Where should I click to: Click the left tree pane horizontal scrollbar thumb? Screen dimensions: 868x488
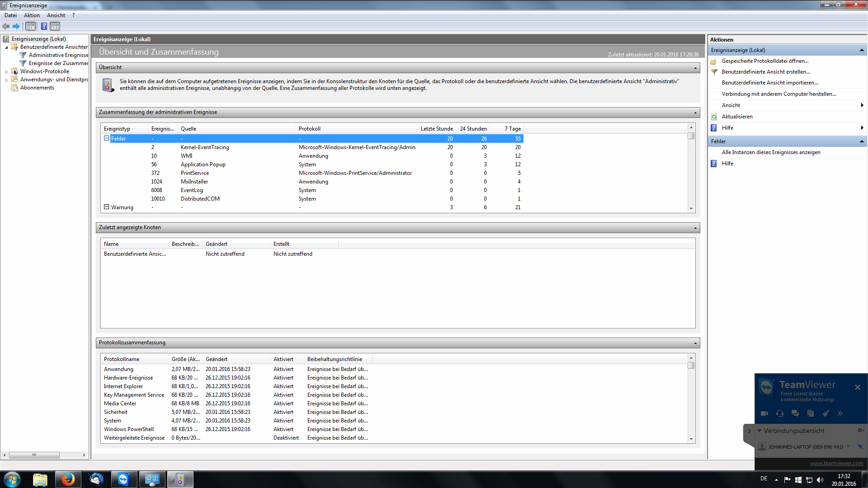[x=34, y=455]
